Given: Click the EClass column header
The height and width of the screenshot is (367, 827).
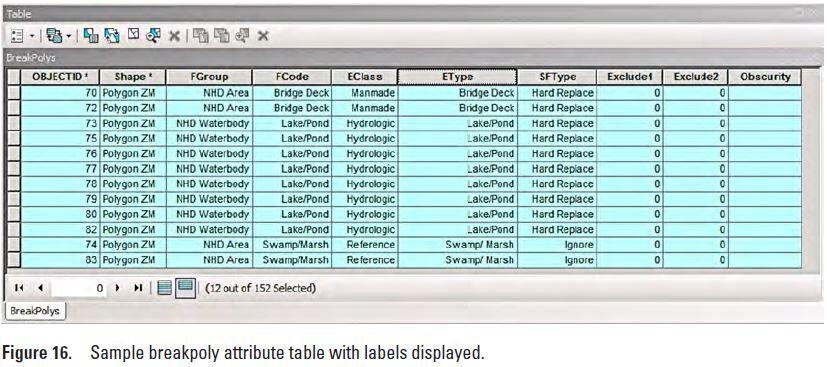Looking at the screenshot, I should (x=364, y=77).
